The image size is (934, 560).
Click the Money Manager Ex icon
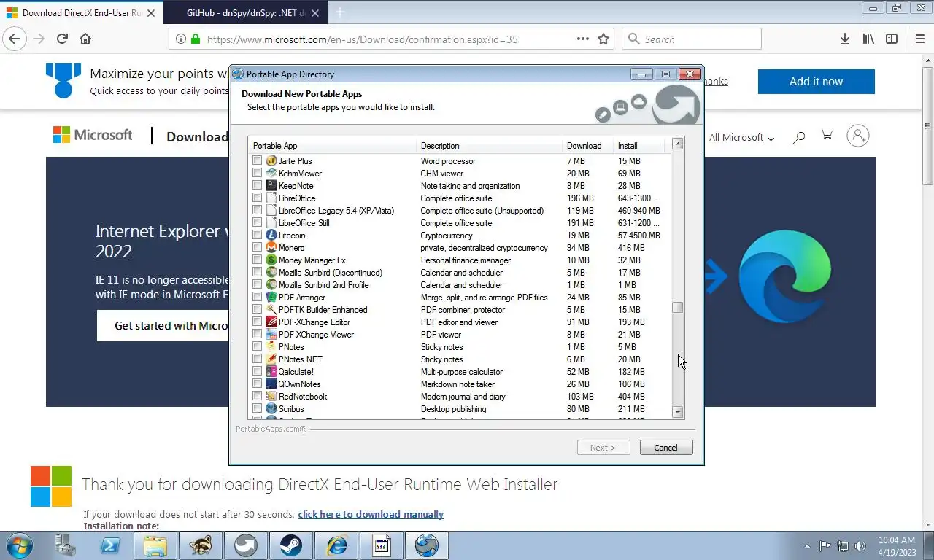click(271, 260)
